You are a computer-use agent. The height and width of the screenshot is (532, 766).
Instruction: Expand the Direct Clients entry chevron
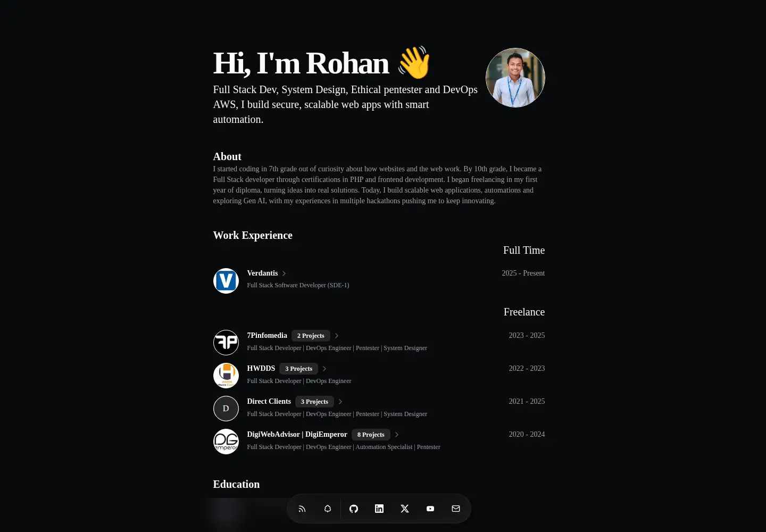click(340, 402)
